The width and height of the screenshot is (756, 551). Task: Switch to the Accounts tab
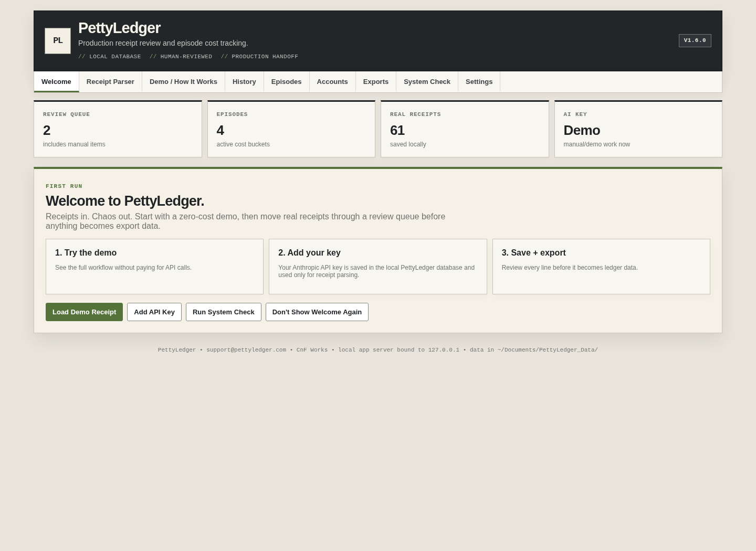pos(332,82)
